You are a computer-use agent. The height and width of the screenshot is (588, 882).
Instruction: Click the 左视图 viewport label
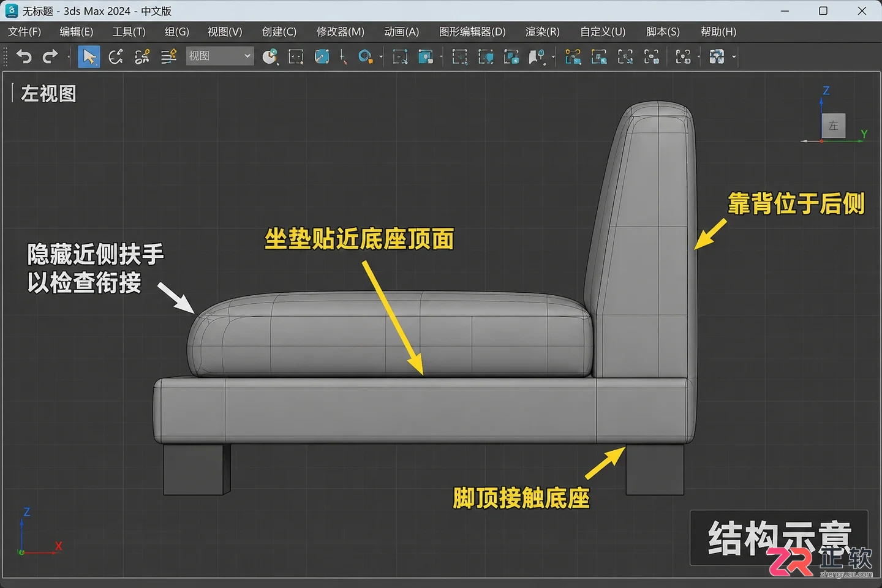pyautogui.click(x=48, y=94)
